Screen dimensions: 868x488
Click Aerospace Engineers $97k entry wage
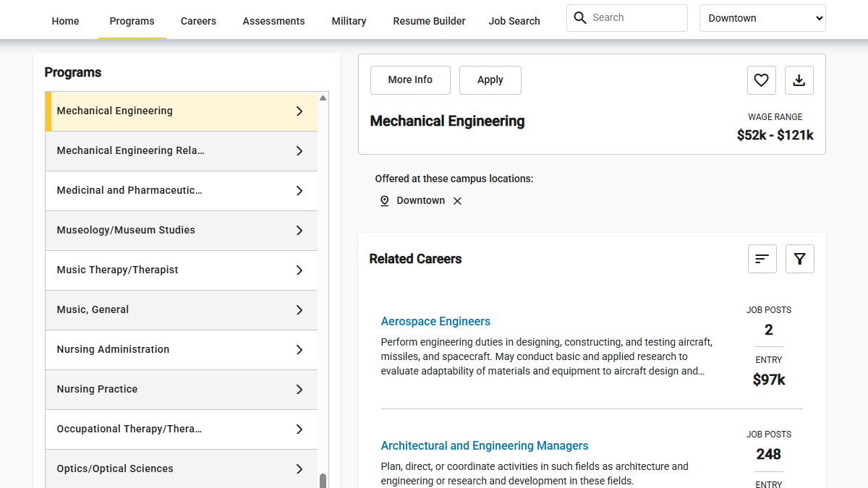click(x=768, y=380)
